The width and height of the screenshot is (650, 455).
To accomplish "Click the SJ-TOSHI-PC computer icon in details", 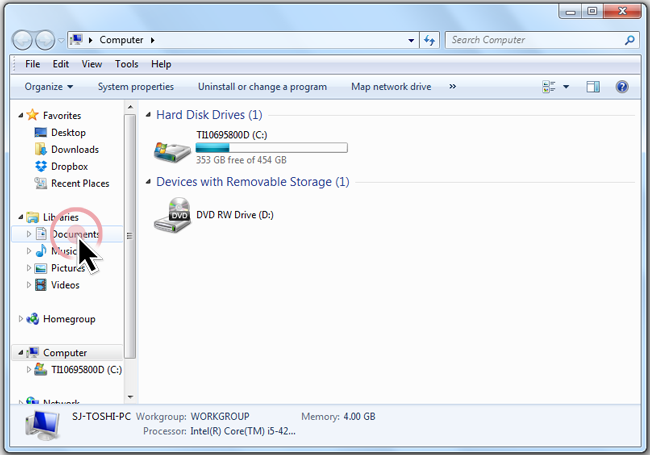I will (43, 425).
